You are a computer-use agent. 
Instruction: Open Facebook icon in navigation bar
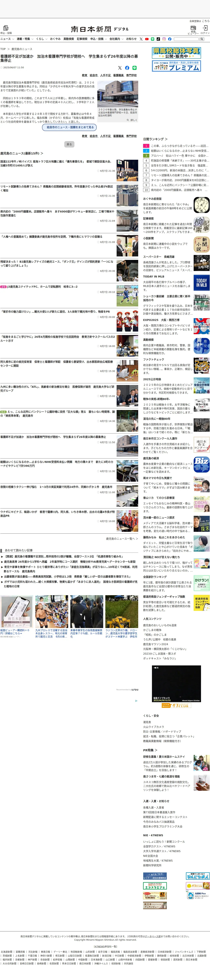point(170,39)
